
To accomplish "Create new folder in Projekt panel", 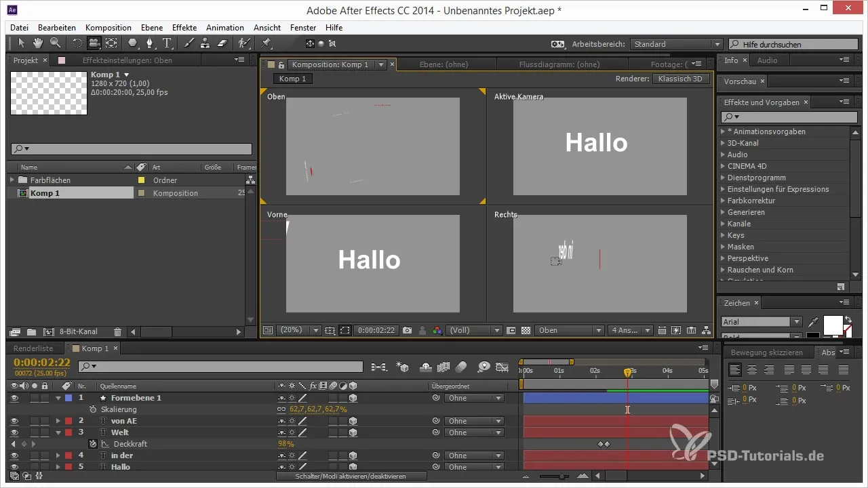I will click(x=31, y=331).
